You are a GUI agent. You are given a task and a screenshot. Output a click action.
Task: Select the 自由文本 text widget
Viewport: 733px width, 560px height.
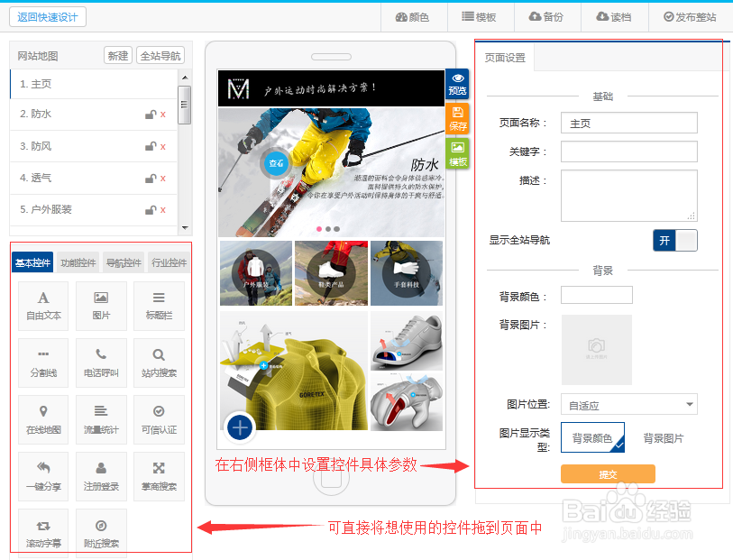click(43, 306)
